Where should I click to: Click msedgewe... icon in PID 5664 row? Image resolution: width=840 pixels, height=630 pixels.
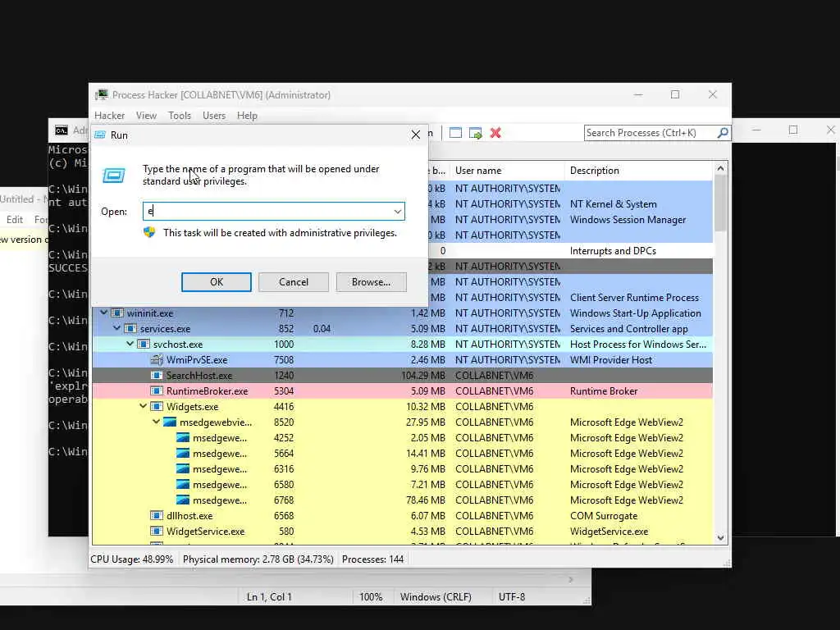click(183, 453)
